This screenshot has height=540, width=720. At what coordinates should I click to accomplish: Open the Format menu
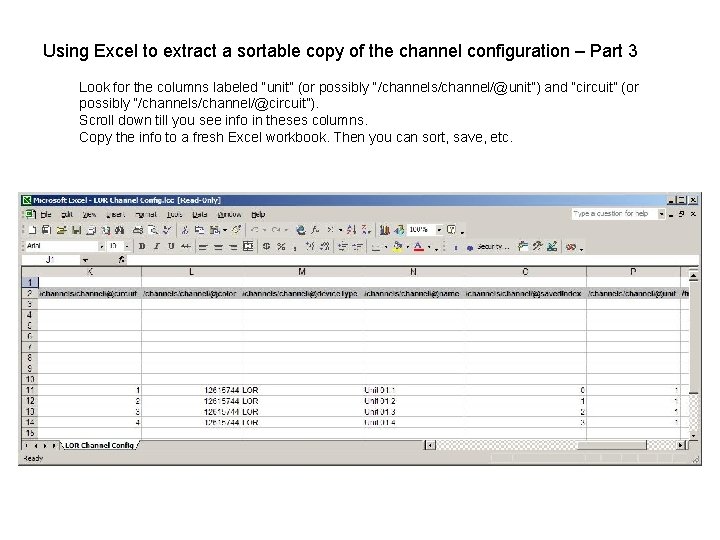pos(146,214)
